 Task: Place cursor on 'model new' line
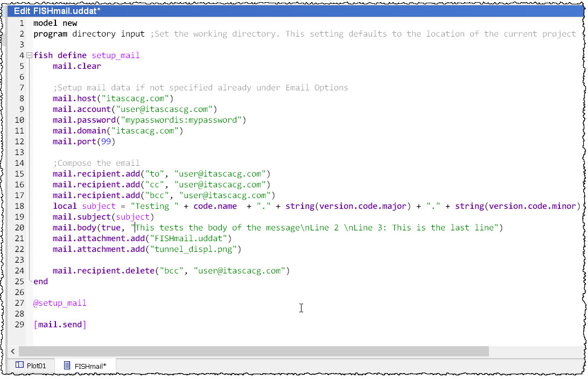tap(55, 23)
